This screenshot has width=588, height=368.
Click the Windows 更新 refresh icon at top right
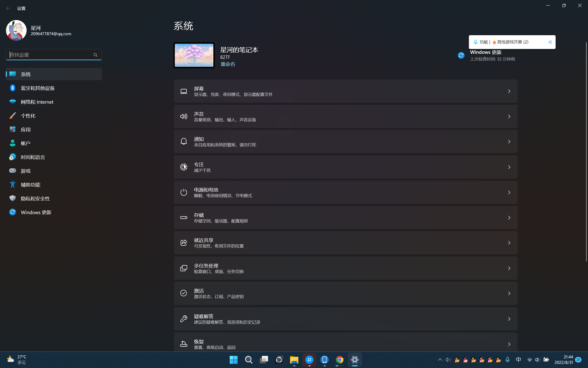click(x=461, y=55)
